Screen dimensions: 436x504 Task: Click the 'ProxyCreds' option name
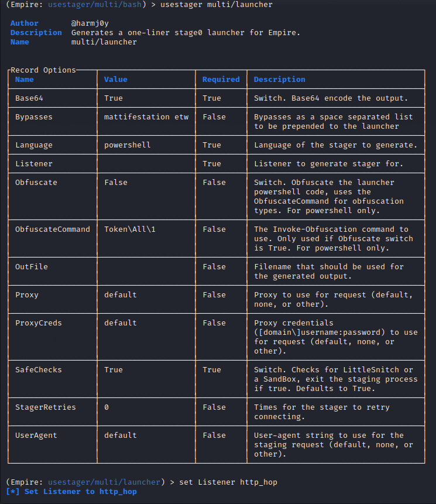tap(39, 323)
